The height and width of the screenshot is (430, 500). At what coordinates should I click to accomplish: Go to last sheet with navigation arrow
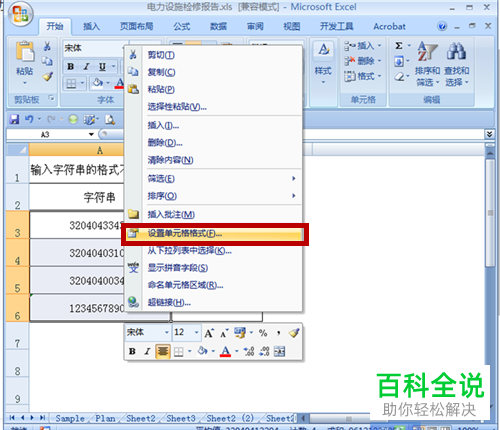click(42, 418)
